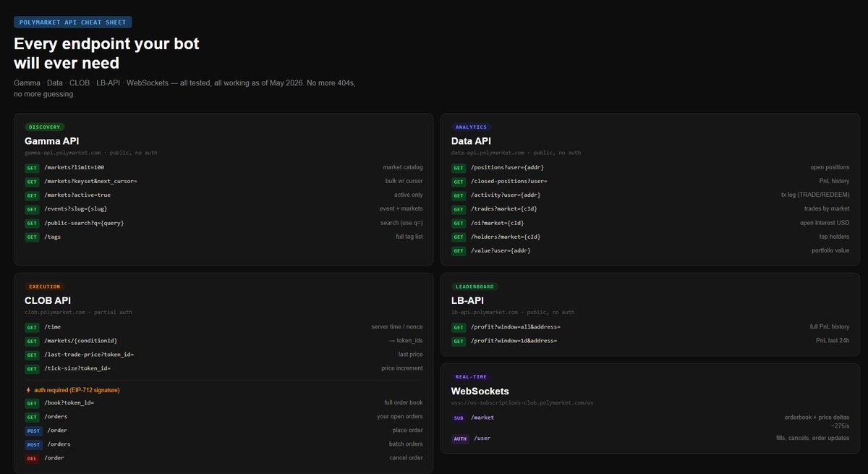Viewport: 868px width, 474px height.
Task: Click the POLYMARKET API CHEAT SHEET badge
Action: point(73,22)
